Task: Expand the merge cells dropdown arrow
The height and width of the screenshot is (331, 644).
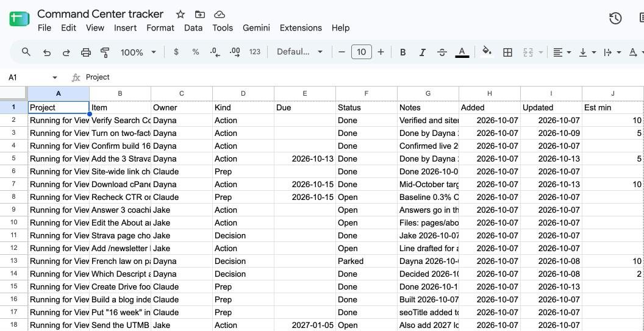Action: (x=540, y=52)
